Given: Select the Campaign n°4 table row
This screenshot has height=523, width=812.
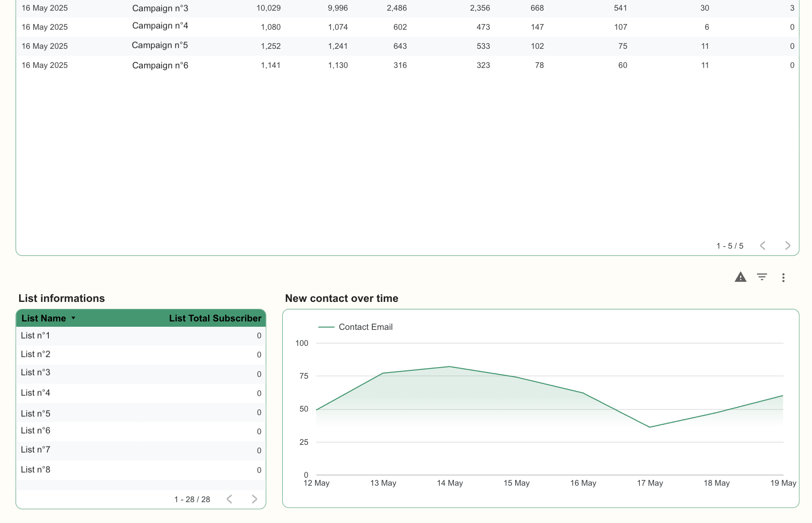Looking at the screenshot, I should point(160,26).
